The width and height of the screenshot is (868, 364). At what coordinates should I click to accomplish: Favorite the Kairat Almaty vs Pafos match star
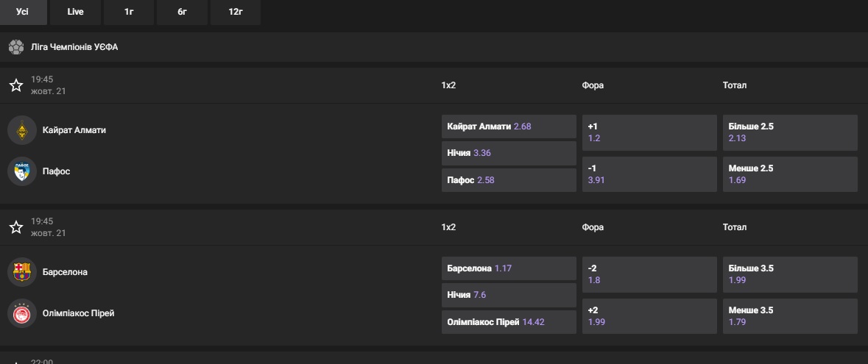tap(16, 85)
